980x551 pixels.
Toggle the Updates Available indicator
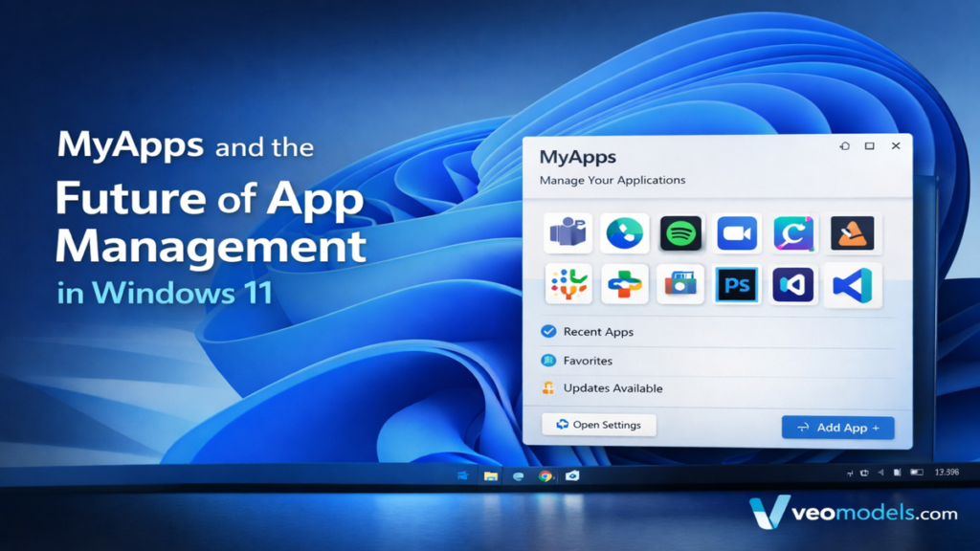pos(547,388)
